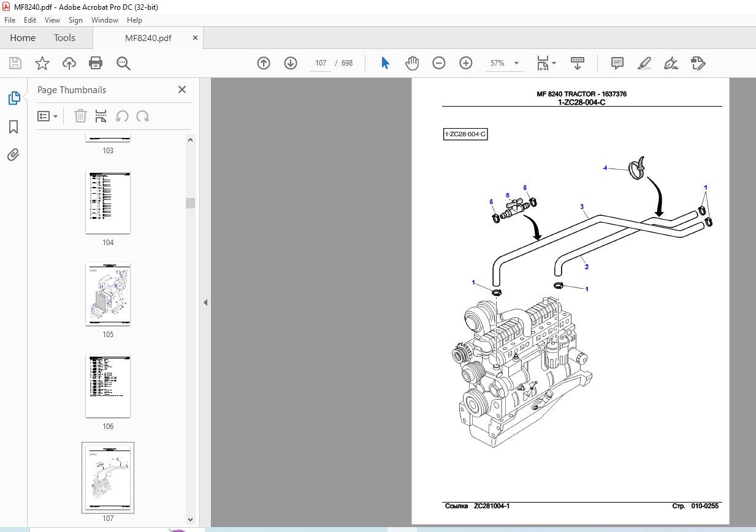Image resolution: width=756 pixels, height=532 pixels.
Task: Close the Page Thumbnails panel
Action: click(182, 89)
